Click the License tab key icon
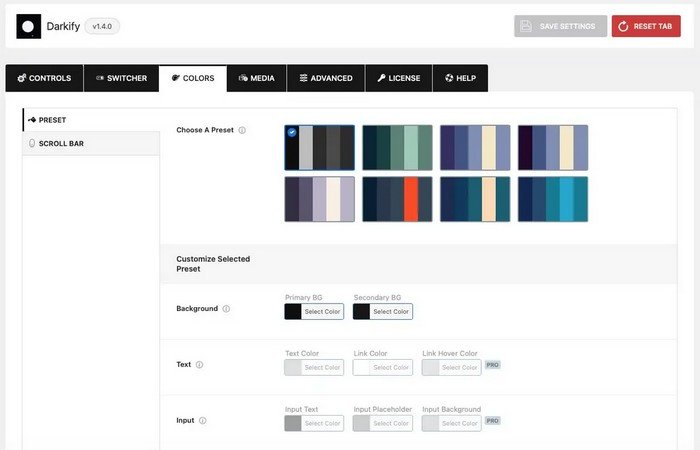The image size is (700, 450). (381, 78)
